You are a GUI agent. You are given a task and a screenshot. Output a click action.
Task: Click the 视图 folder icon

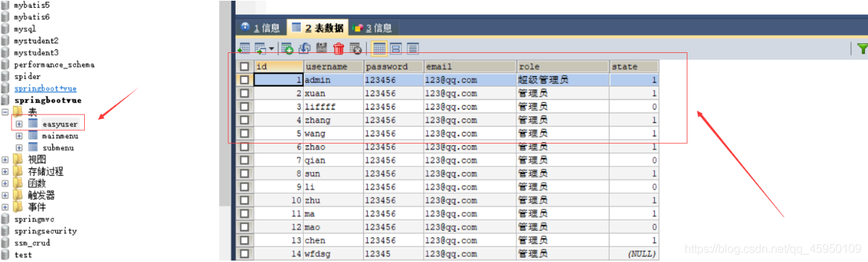coord(17,160)
